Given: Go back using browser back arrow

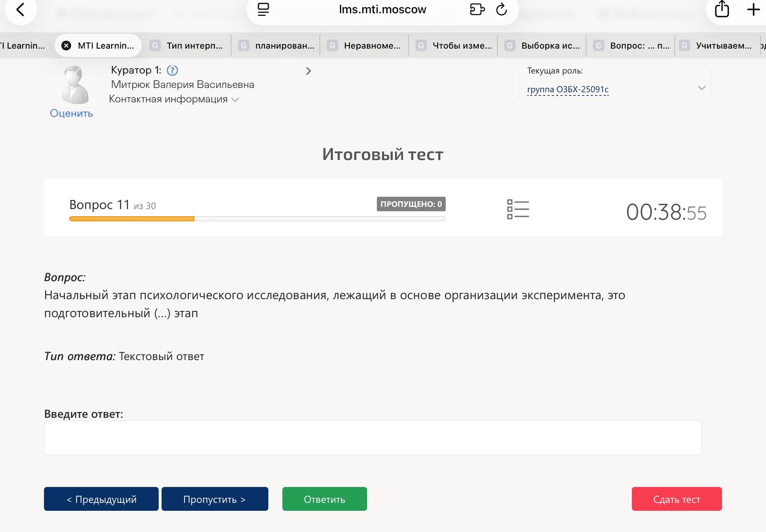Looking at the screenshot, I should pyautogui.click(x=20, y=10).
